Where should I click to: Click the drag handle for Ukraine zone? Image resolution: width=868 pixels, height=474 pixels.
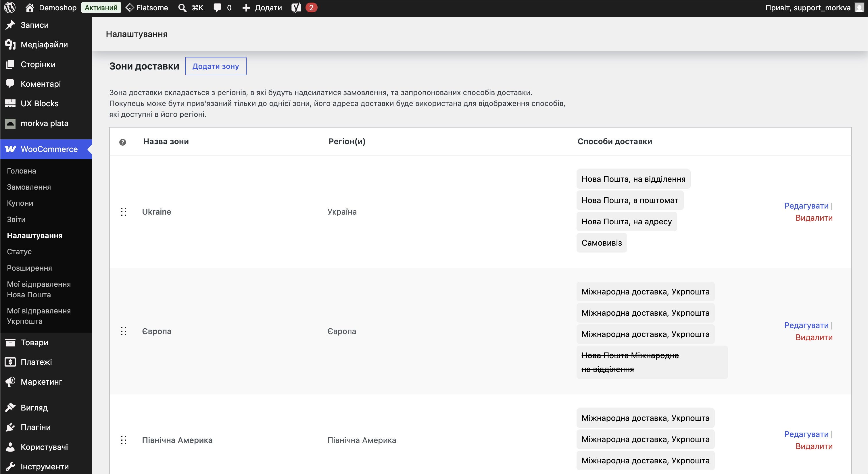[x=124, y=211]
